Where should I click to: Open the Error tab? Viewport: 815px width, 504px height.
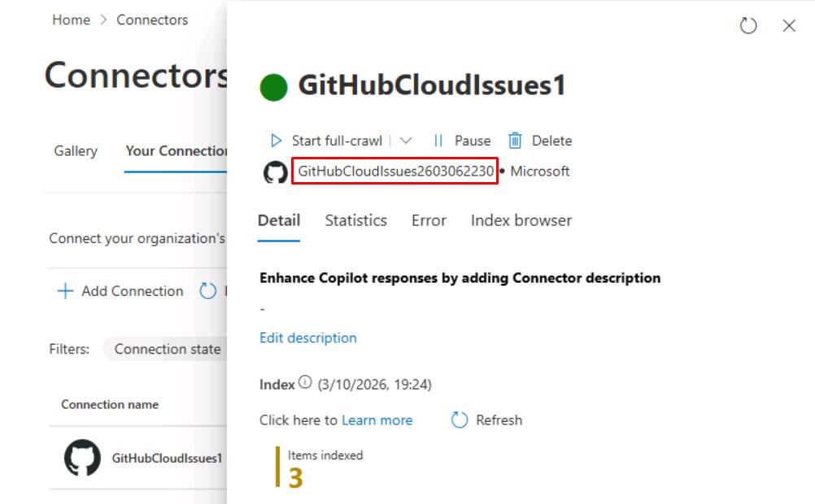(429, 220)
